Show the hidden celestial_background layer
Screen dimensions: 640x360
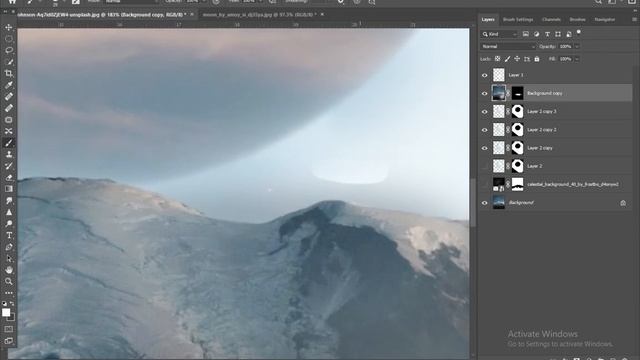pos(484,184)
